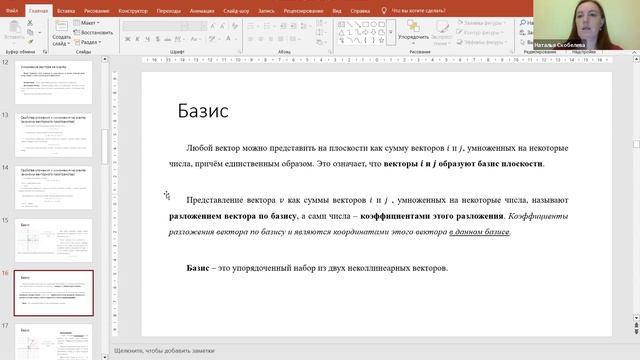640x360 pixels.
Task: Toggle text shadow (S)
Action: (x=158, y=39)
